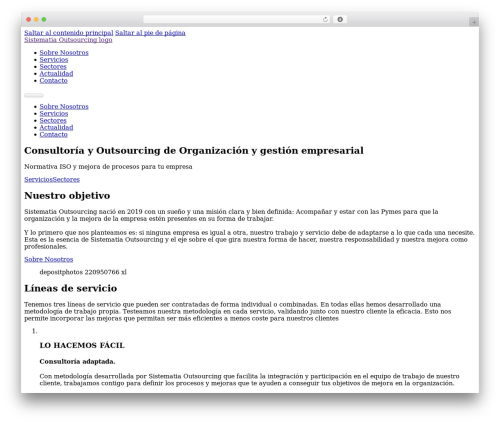This screenshot has width=500, height=423.
Task: Click 'Sectores' link below Normativa ISO text
Action: tap(66, 179)
